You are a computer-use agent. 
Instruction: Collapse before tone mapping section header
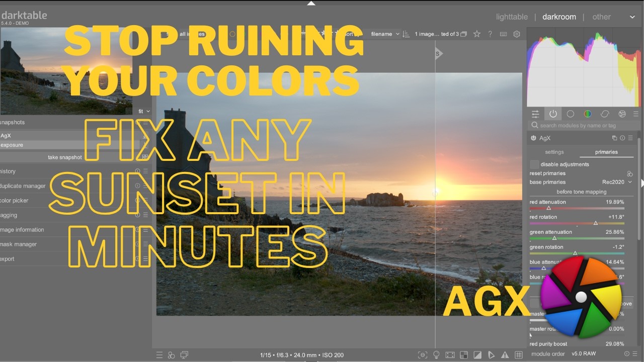pyautogui.click(x=581, y=192)
